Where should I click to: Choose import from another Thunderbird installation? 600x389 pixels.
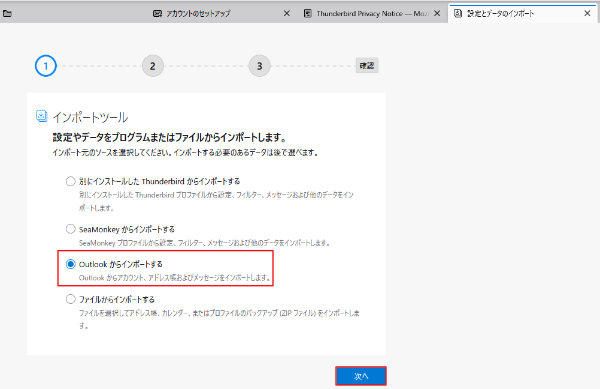tap(70, 181)
